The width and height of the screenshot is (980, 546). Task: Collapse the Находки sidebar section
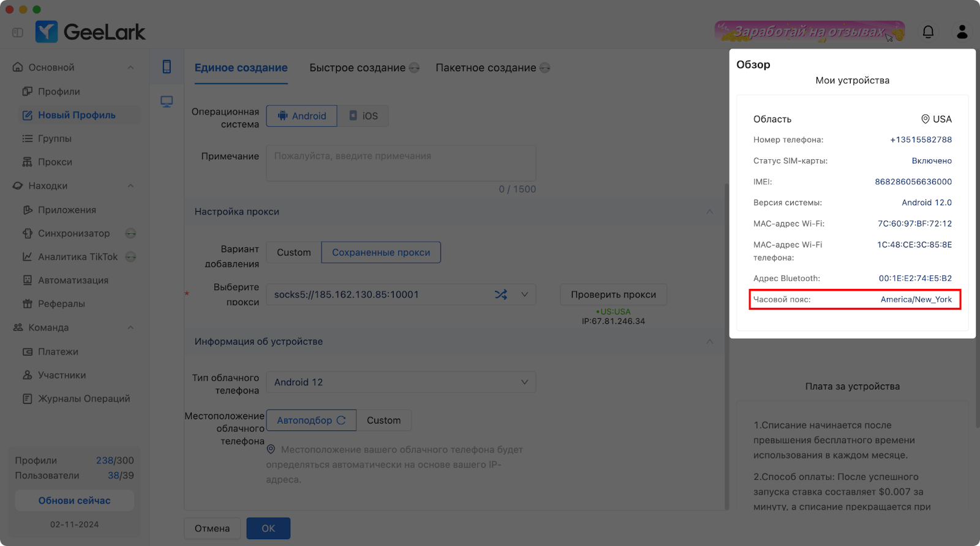(130, 185)
